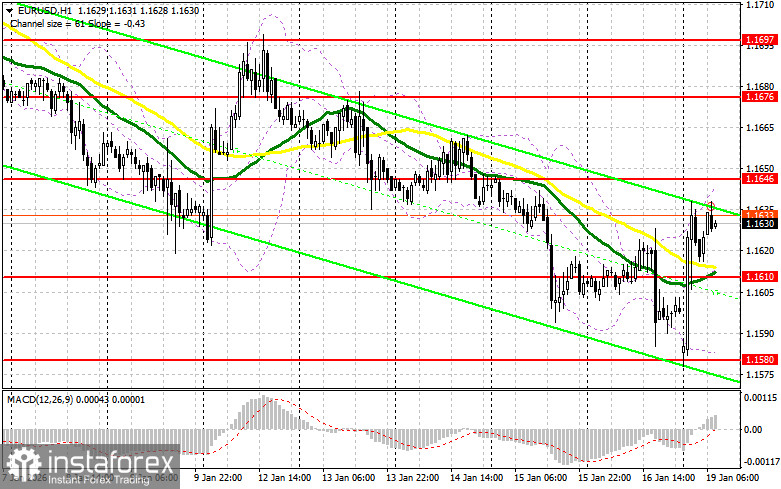Click the 1.1575 price axis label
781x489 pixels.
760,374
